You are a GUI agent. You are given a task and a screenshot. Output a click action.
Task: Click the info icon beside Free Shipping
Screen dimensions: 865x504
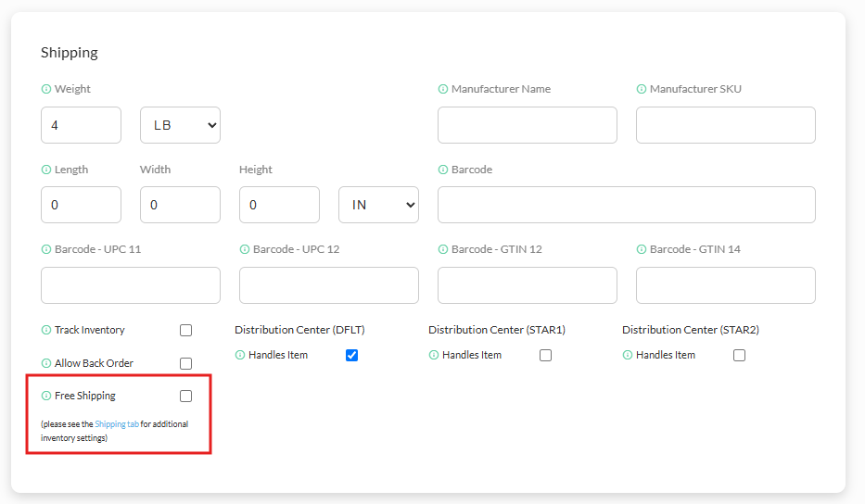click(x=46, y=396)
